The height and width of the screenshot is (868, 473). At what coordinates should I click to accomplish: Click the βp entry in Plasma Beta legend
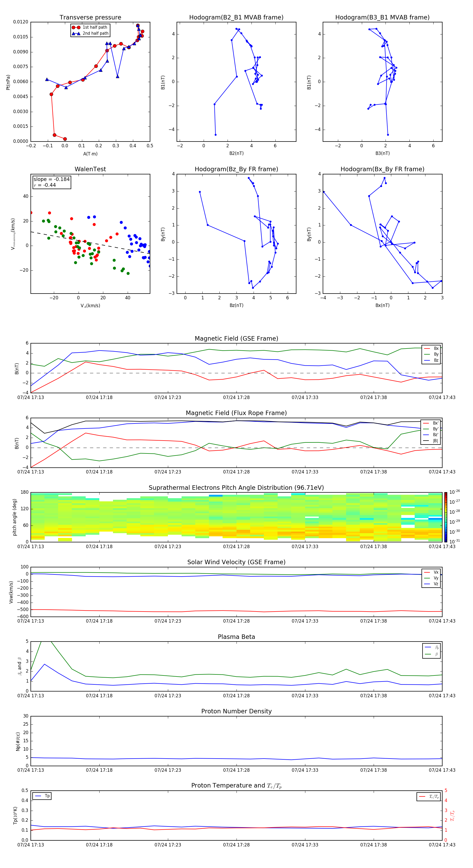[x=431, y=647]
